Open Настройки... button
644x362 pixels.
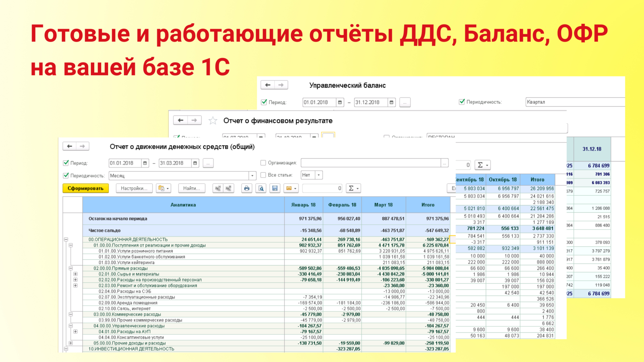134,188
